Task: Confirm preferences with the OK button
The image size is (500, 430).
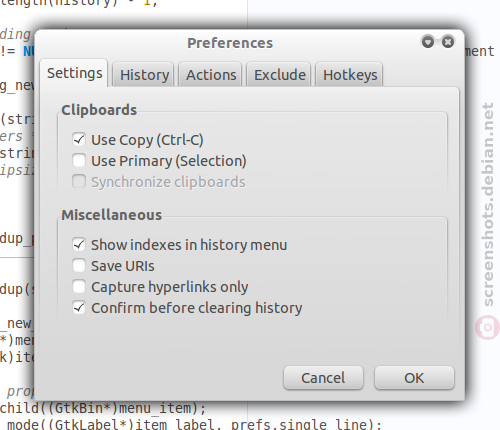Action: [x=414, y=378]
